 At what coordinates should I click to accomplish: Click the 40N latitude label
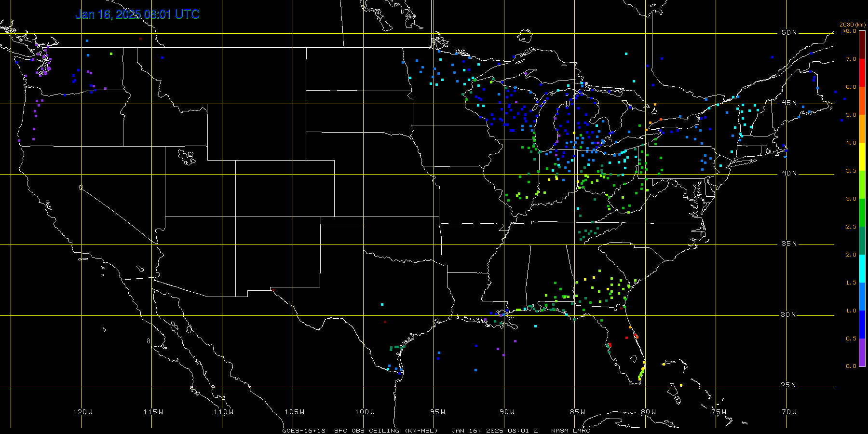point(789,173)
